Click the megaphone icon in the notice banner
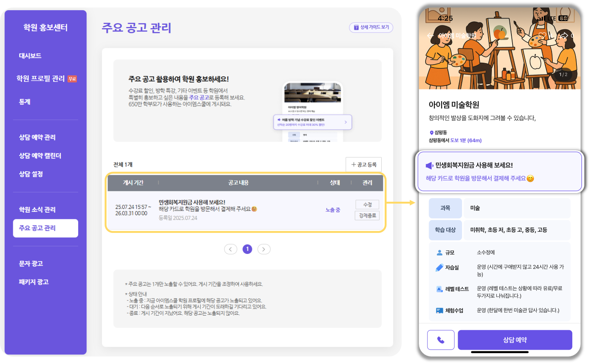Viewport: 590px width, 364px height. coord(429,165)
